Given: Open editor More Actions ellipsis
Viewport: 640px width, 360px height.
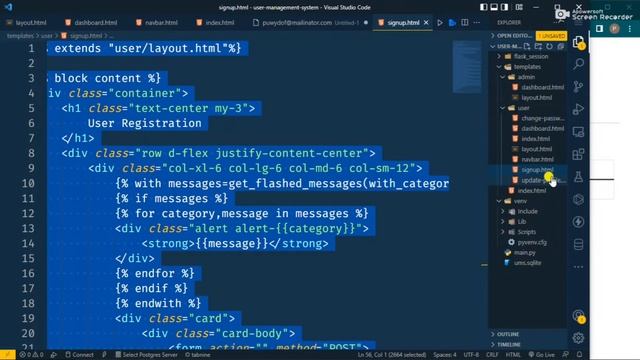Looking at the screenshot, I should click(x=477, y=22).
